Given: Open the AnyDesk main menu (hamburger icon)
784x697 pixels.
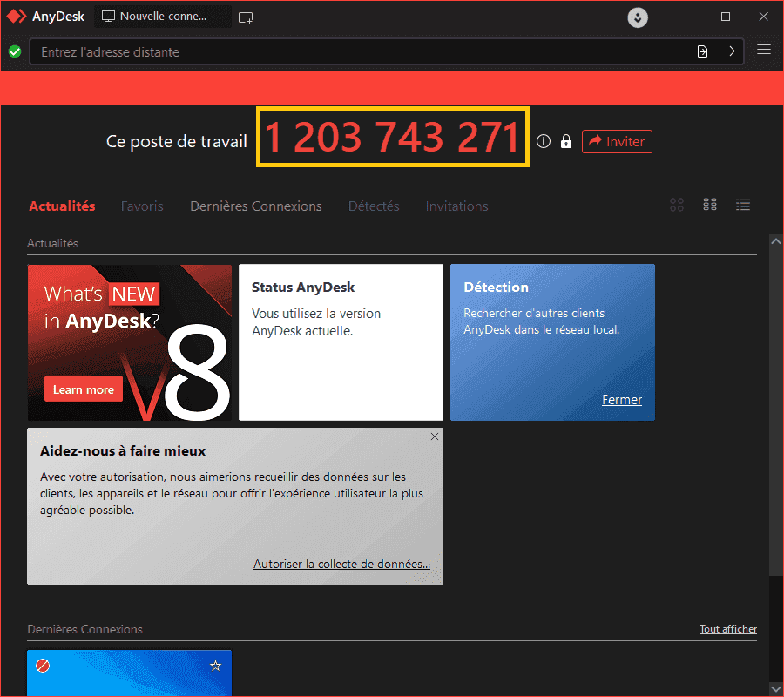Looking at the screenshot, I should coord(764,51).
